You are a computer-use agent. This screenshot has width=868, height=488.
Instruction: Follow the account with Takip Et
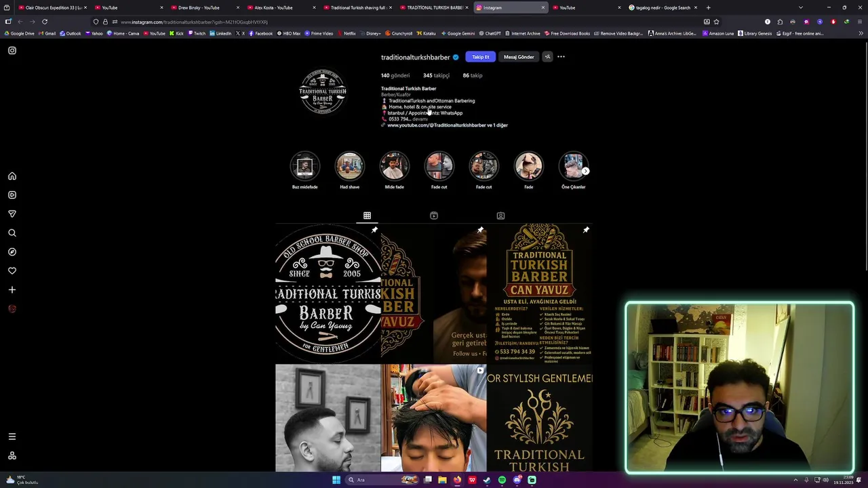481,57
